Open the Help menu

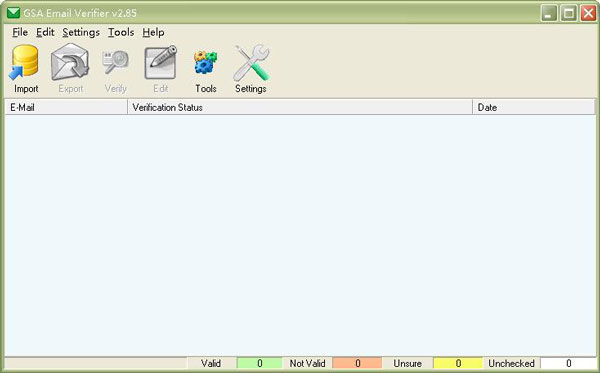click(153, 33)
